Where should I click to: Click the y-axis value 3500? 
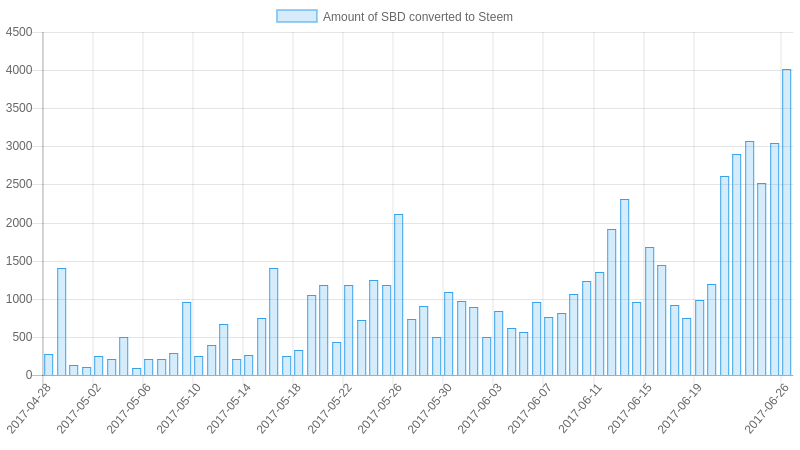[19, 108]
